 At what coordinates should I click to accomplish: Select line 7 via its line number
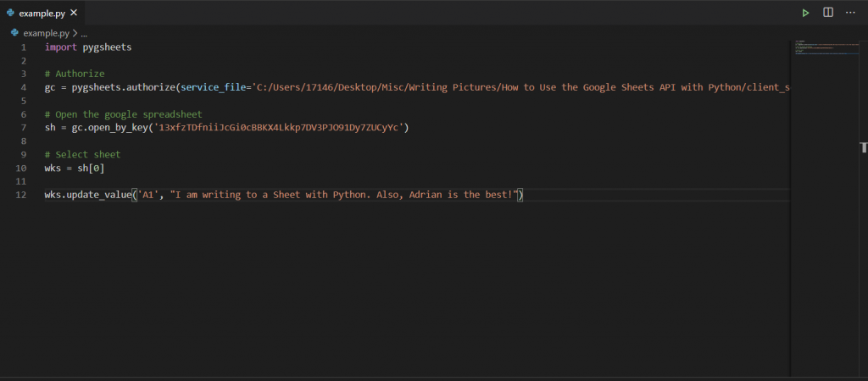(x=23, y=128)
